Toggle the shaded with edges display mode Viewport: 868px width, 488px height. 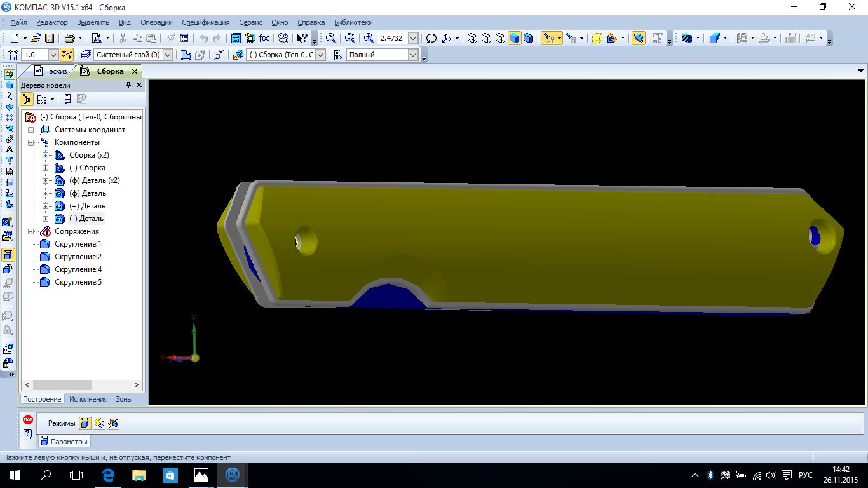(x=528, y=38)
